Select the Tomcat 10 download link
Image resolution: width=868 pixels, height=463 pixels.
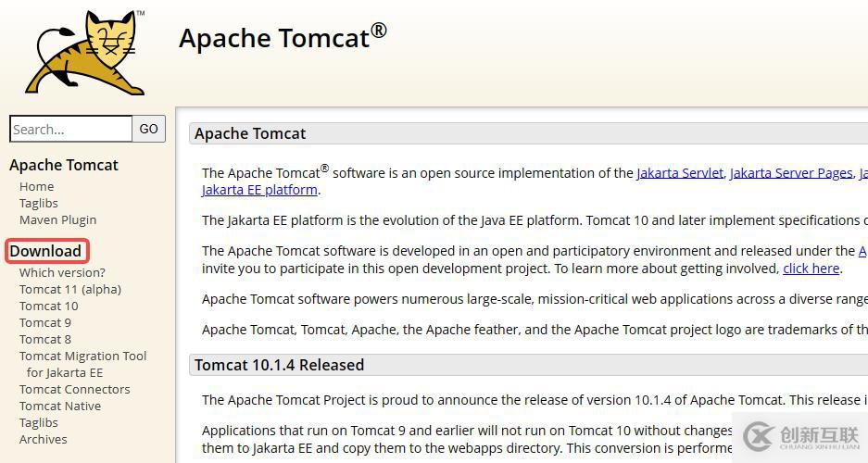(48, 306)
